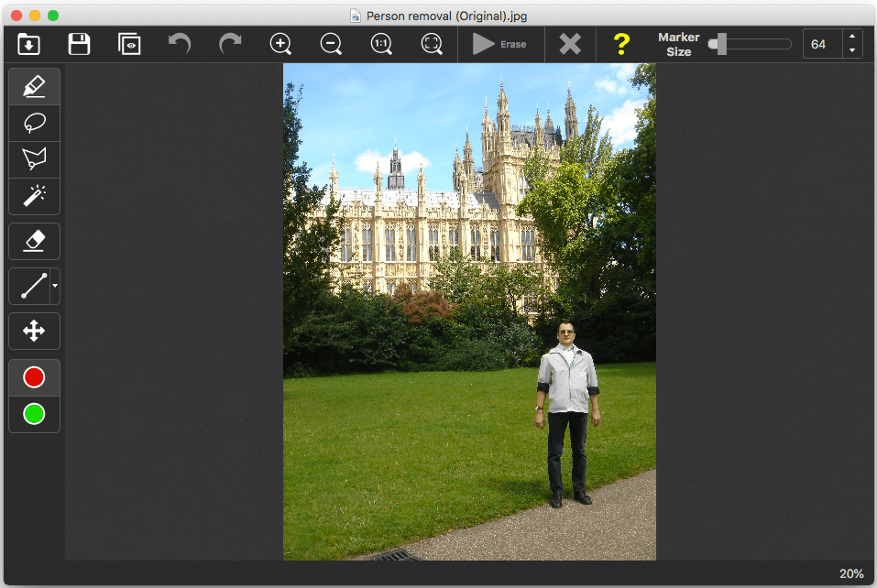Undo the last action
Image resolution: width=877 pixels, height=588 pixels.
pyautogui.click(x=180, y=44)
